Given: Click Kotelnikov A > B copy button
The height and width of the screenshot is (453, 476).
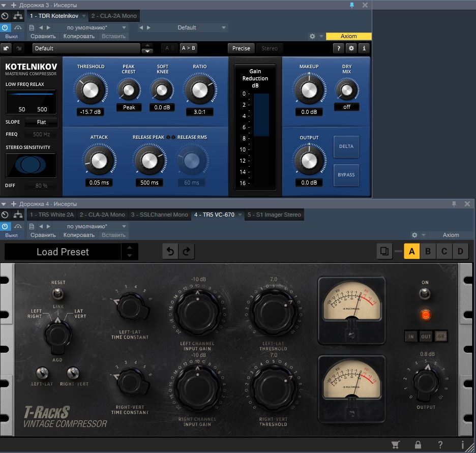Looking at the screenshot, I should (x=188, y=48).
